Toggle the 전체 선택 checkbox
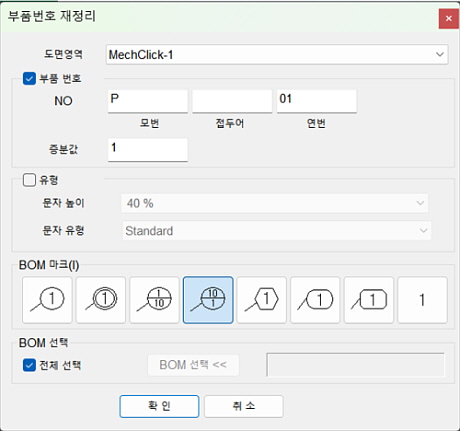This screenshot has width=460, height=431. (x=29, y=365)
